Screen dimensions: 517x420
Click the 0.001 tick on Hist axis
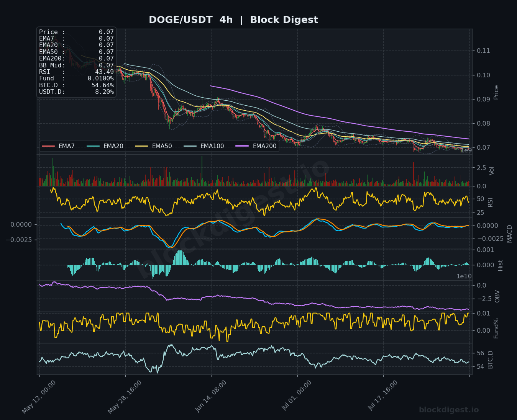(x=485, y=250)
